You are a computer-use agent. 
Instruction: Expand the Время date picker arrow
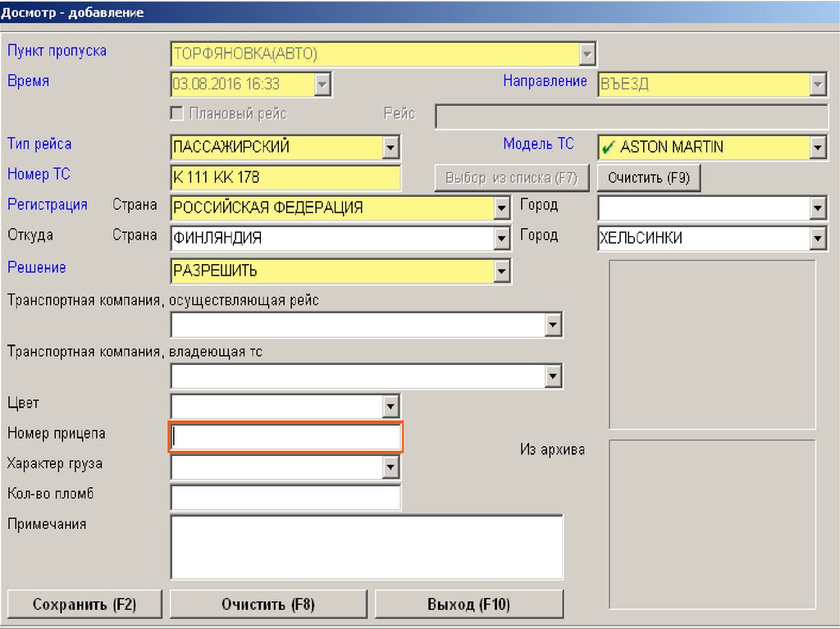(x=322, y=84)
